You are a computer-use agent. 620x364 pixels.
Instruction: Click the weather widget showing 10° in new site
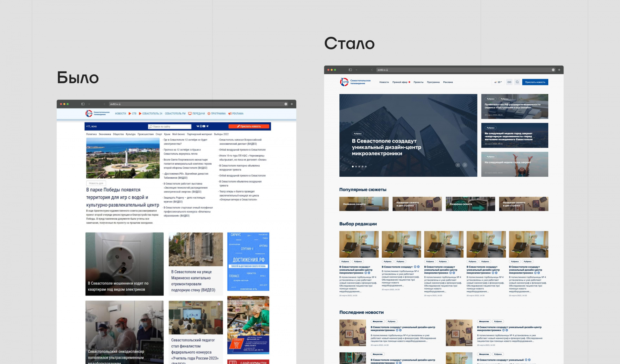(x=498, y=82)
